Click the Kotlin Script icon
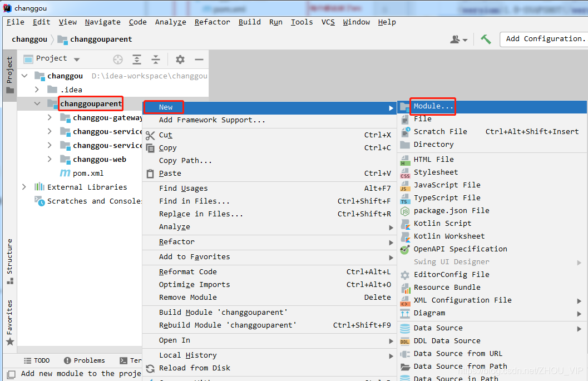 click(405, 224)
